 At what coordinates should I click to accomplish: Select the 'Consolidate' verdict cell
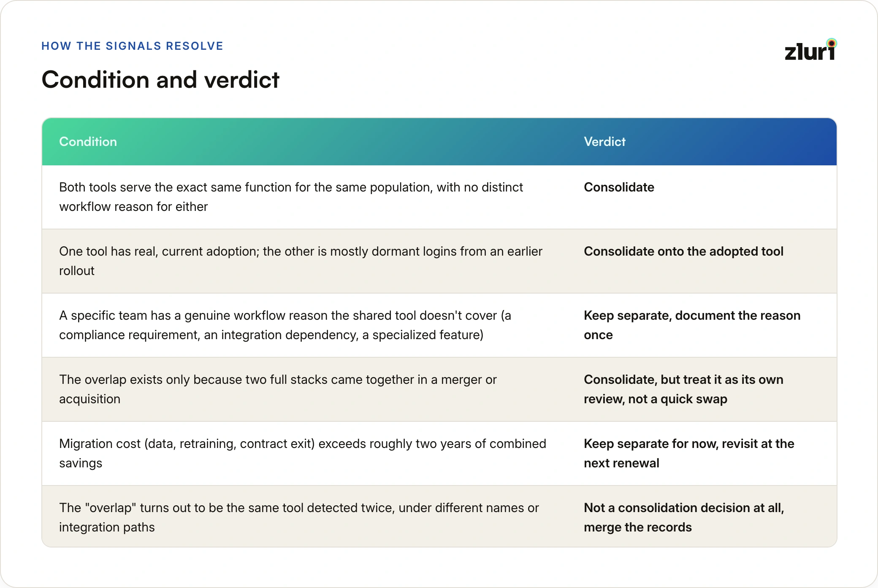tap(619, 187)
